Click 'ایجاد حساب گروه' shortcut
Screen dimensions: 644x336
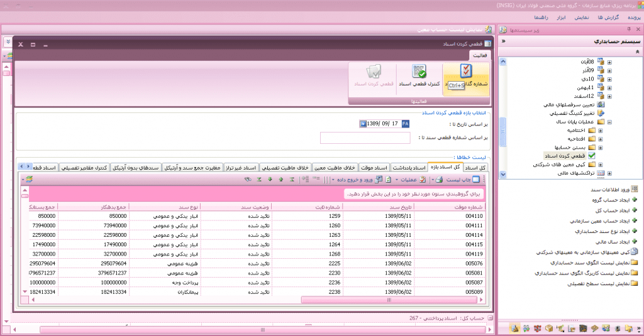tap(608, 199)
